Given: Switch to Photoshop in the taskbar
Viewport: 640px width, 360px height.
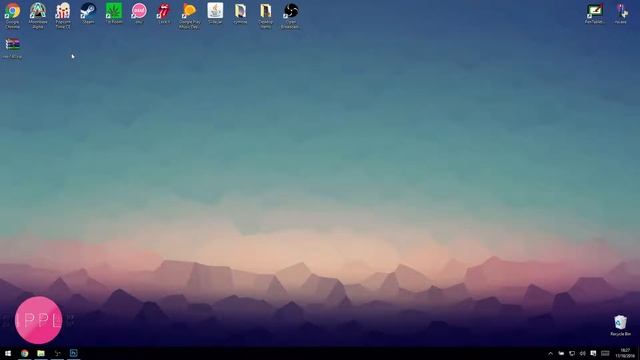Looking at the screenshot, I should [x=73, y=353].
